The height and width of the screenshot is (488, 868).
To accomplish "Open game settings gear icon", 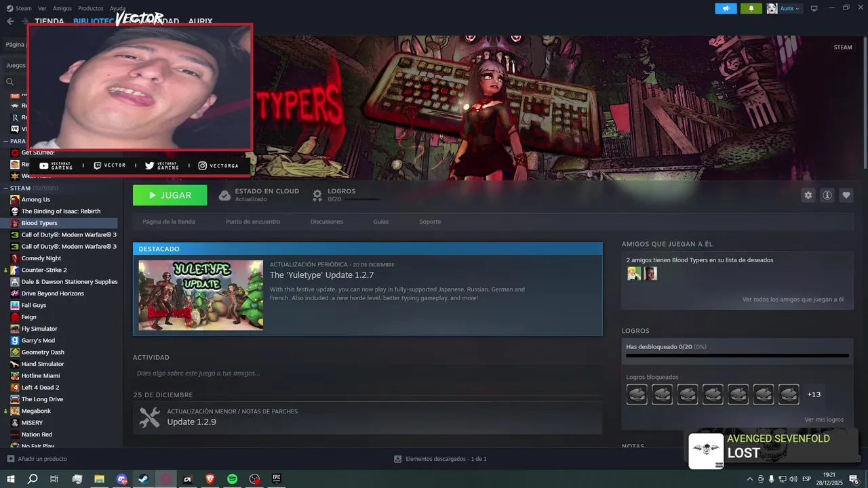I will pyautogui.click(x=808, y=195).
